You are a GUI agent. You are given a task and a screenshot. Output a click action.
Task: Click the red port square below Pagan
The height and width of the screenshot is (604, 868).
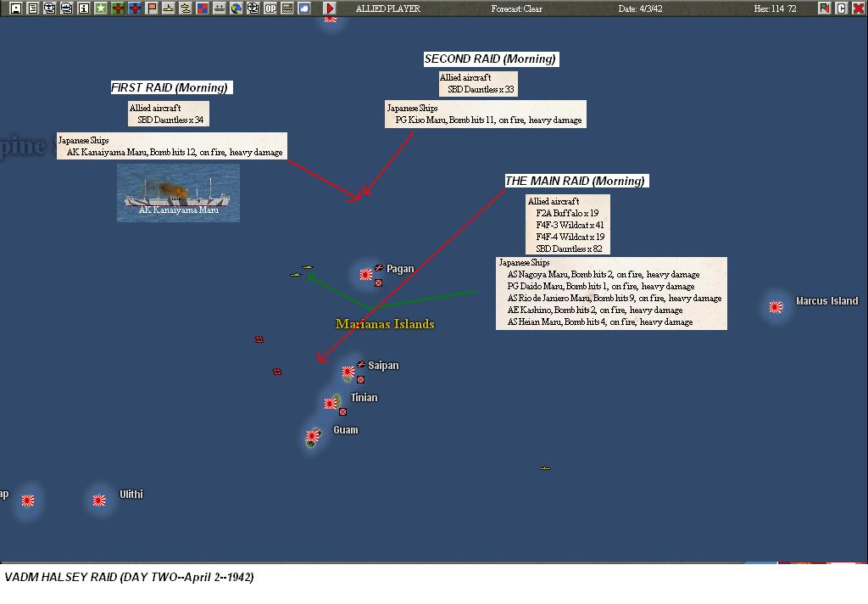point(379,282)
